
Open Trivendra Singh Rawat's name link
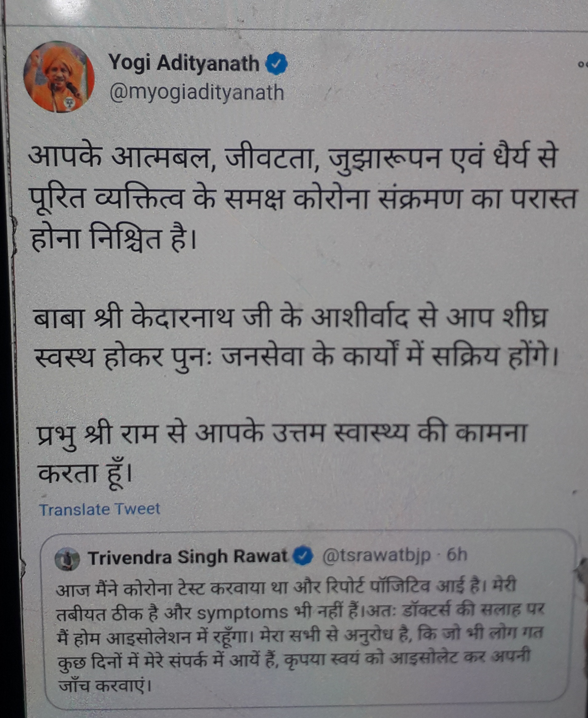pos(188,558)
